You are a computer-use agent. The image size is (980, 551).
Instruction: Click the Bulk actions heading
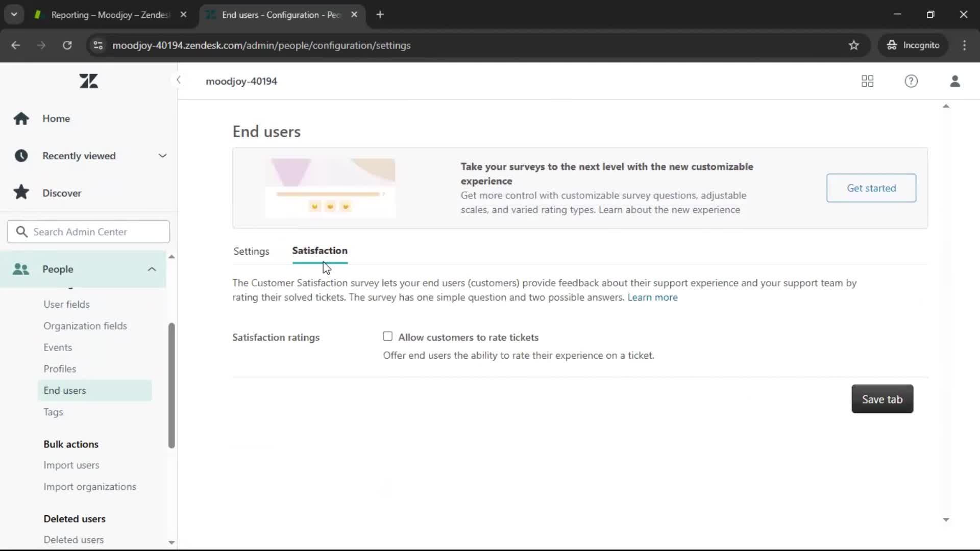point(71,444)
